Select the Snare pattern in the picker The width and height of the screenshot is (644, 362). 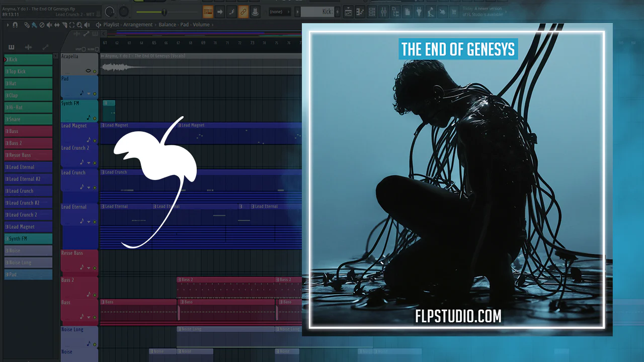pyautogui.click(x=28, y=119)
